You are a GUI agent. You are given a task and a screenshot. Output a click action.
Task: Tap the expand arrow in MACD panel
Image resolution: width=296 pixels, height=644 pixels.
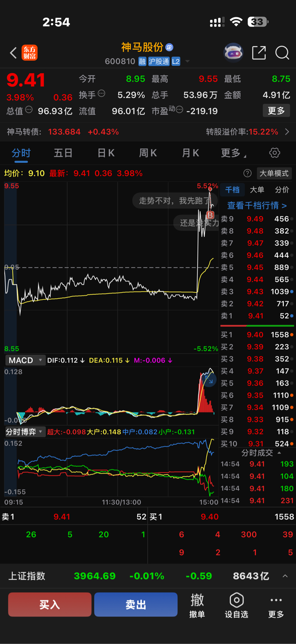tap(209, 380)
